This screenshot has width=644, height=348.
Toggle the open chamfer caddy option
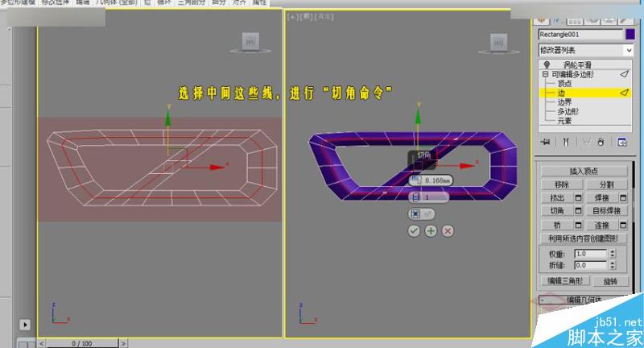(x=421, y=214)
